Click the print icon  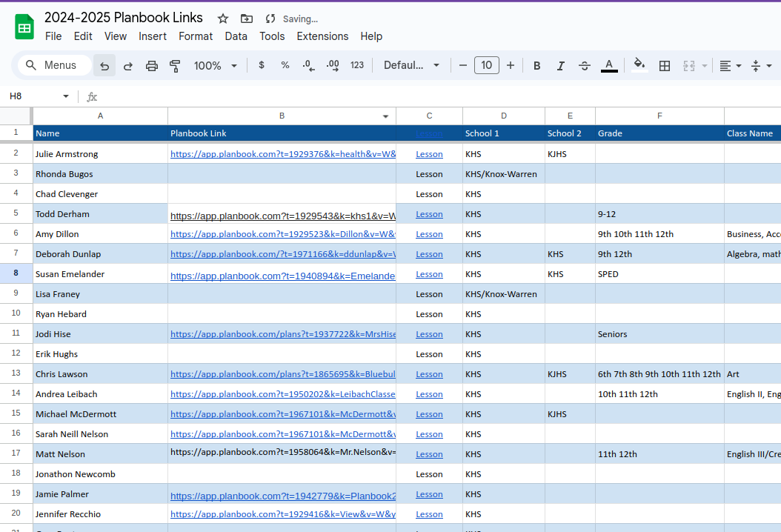(x=152, y=65)
